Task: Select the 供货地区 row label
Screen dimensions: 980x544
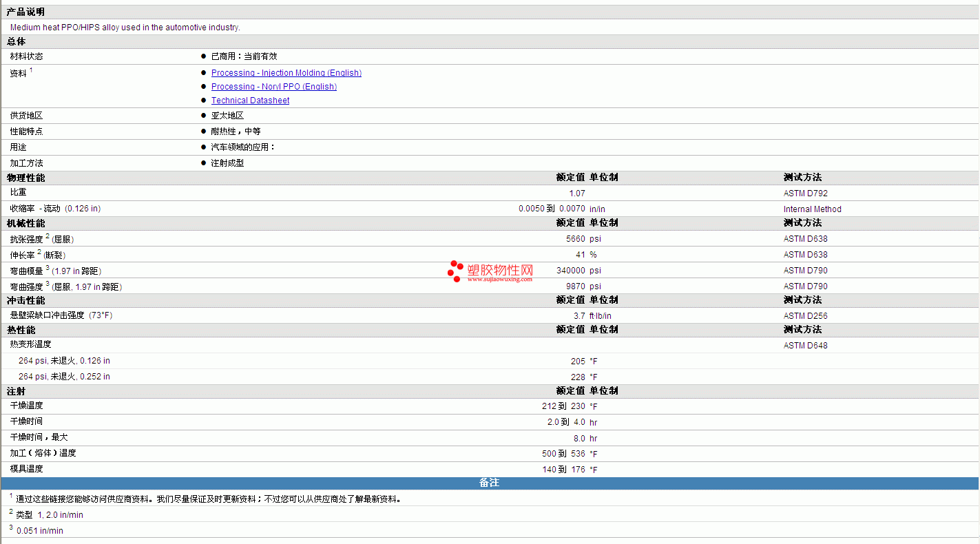Action: (26, 116)
